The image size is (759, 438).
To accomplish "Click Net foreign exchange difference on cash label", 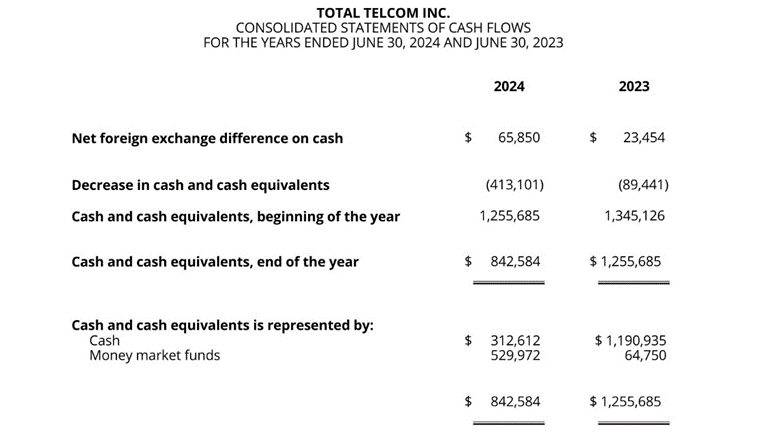I will point(207,138).
